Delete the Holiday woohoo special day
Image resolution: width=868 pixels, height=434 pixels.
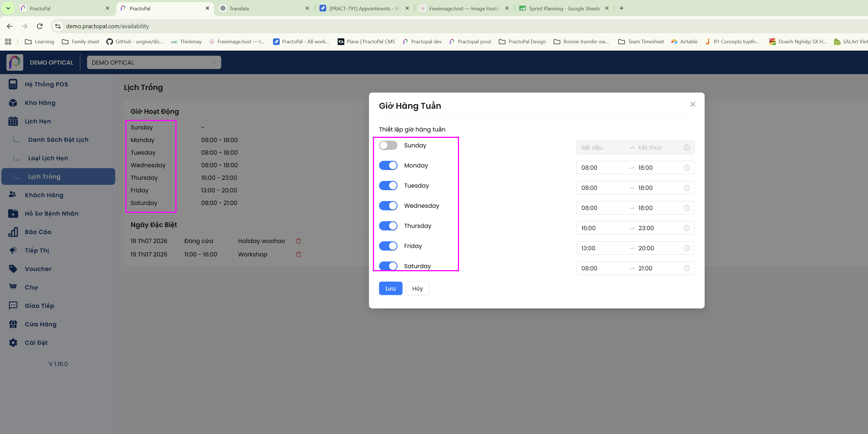298,241
